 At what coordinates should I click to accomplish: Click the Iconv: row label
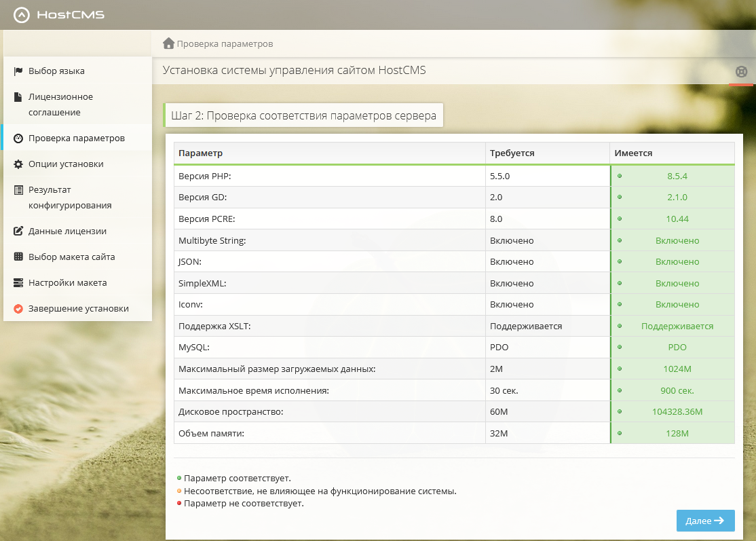click(x=191, y=305)
